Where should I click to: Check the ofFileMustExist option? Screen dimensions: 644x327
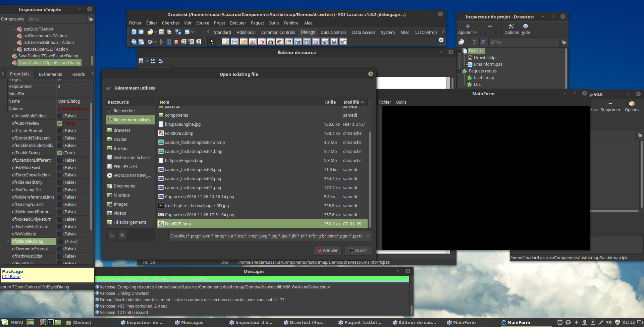pyautogui.click(x=60, y=168)
